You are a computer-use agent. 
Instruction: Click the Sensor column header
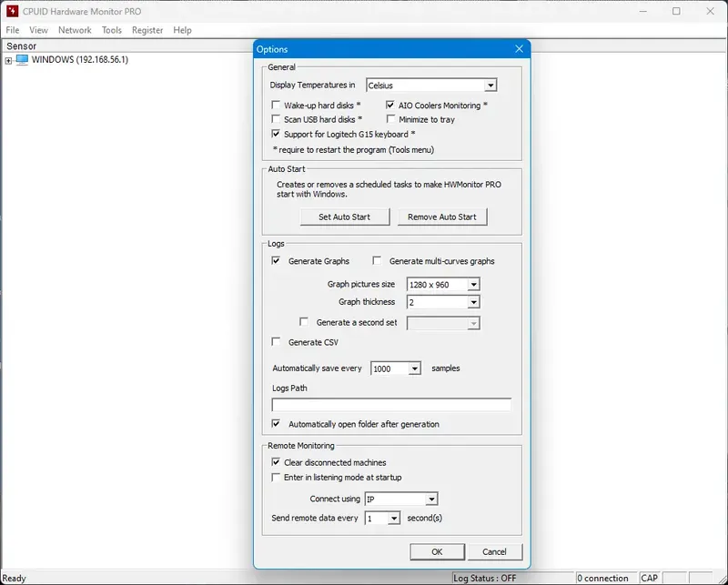21,46
